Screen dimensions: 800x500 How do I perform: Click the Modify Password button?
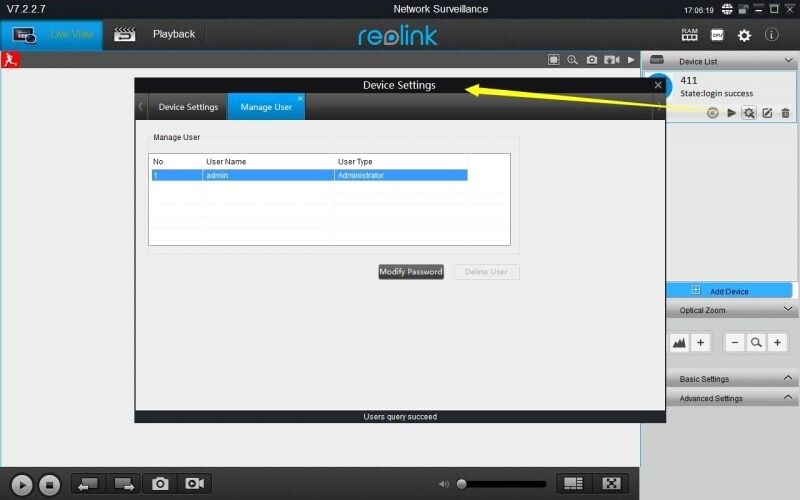pos(411,272)
